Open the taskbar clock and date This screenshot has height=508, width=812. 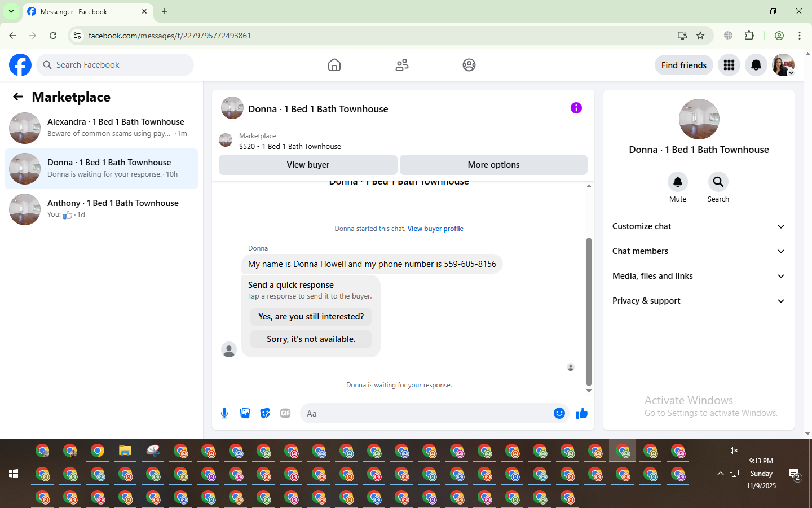(x=761, y=474)
